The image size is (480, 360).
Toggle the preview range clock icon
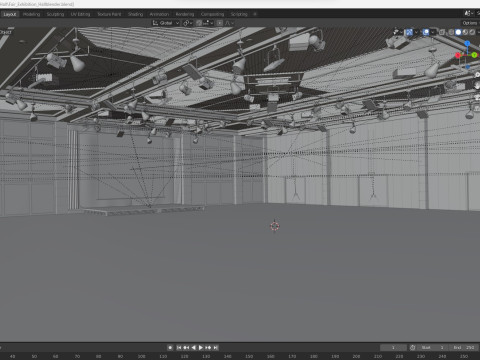point(413,347)
